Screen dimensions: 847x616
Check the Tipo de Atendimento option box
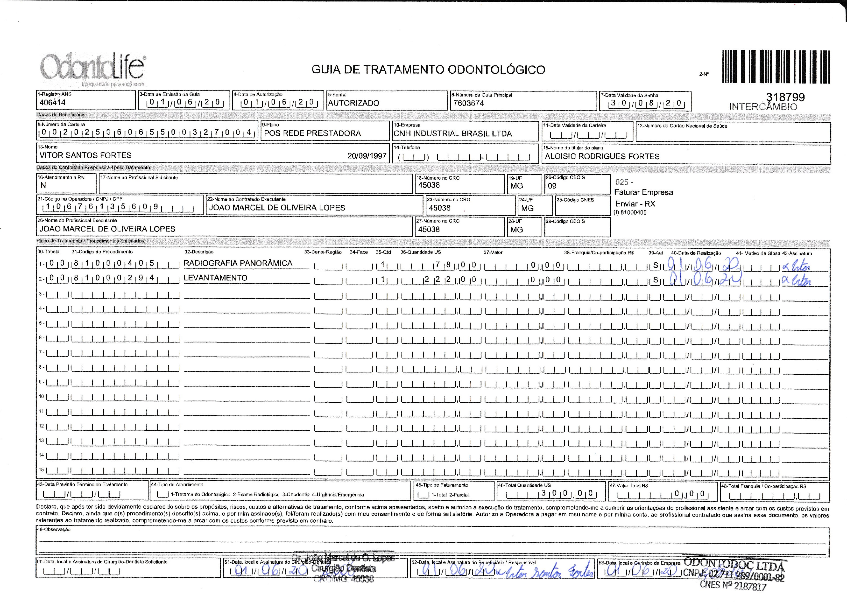click(x=162, y=495)
